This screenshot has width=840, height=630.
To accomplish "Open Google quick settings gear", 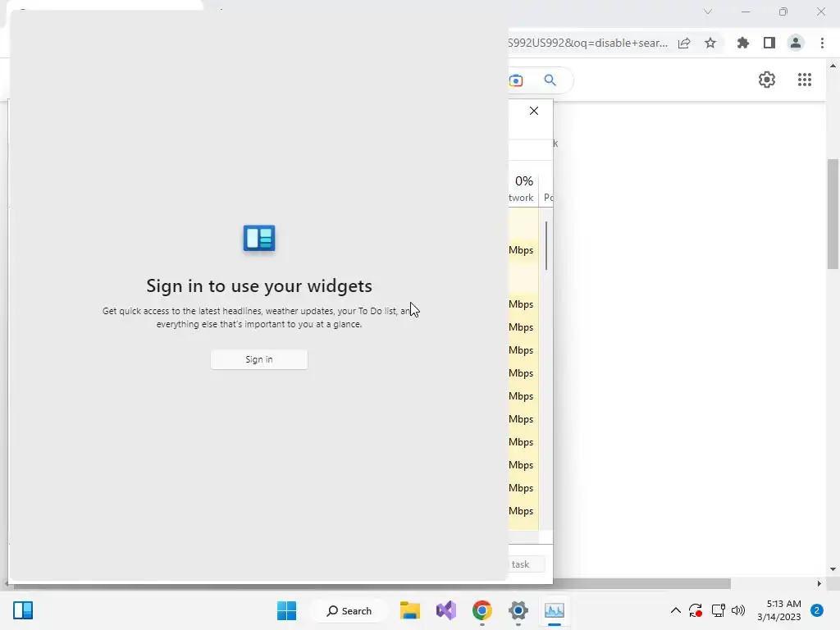I will (x=767, y=80).
